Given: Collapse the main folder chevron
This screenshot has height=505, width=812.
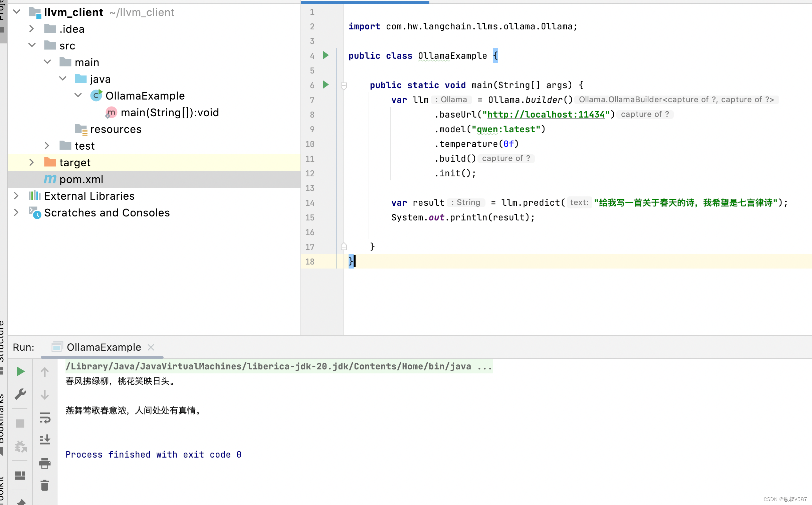Looking at the screenshot, I should 47,62.
